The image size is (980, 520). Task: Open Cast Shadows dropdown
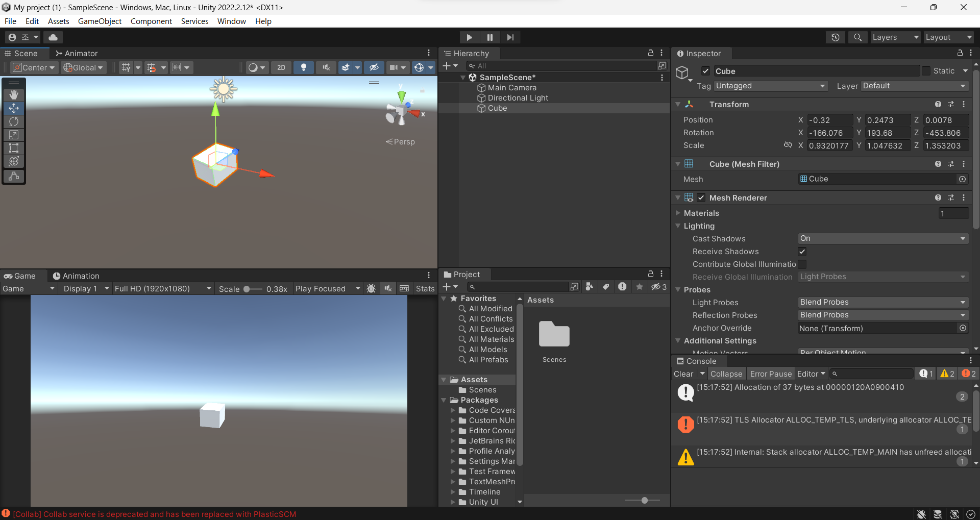coord(883,238)
